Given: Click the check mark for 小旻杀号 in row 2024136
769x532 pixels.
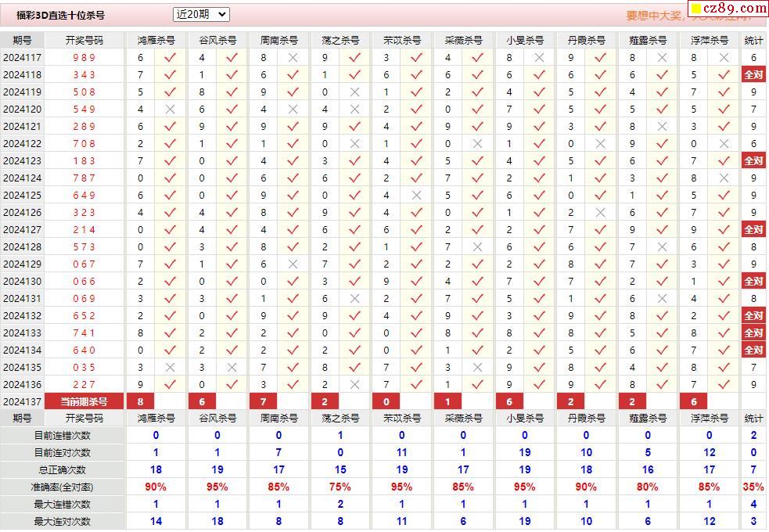Looking at the screenshot, I should click(x=540, y=384).
